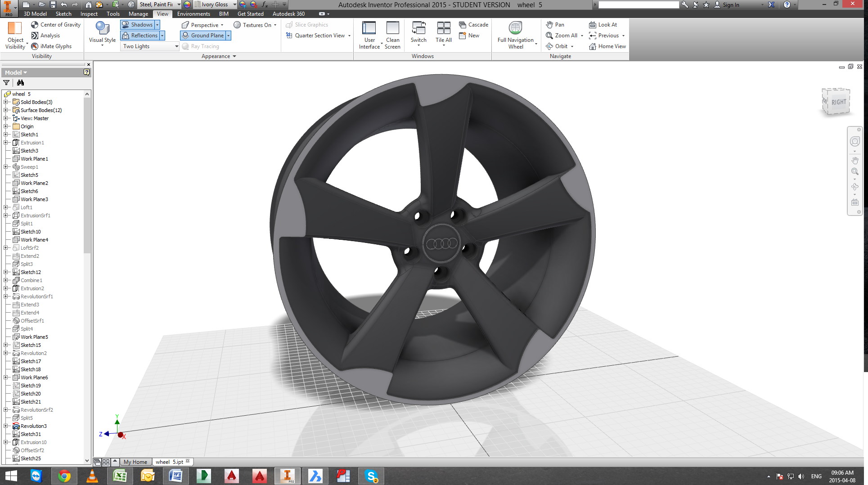Click the Switch windows tool

418,34
